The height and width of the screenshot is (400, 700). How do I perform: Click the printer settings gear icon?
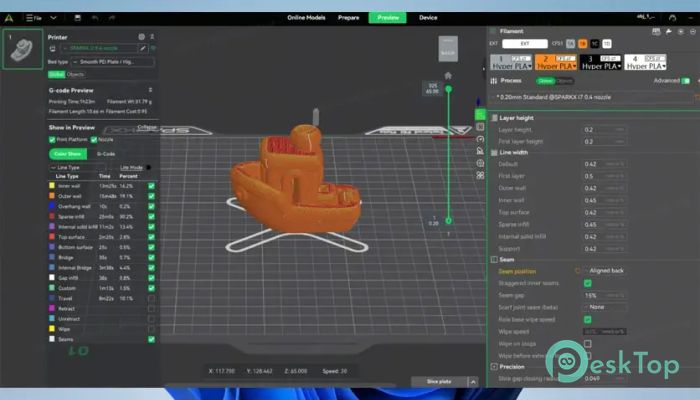(142, 37)
